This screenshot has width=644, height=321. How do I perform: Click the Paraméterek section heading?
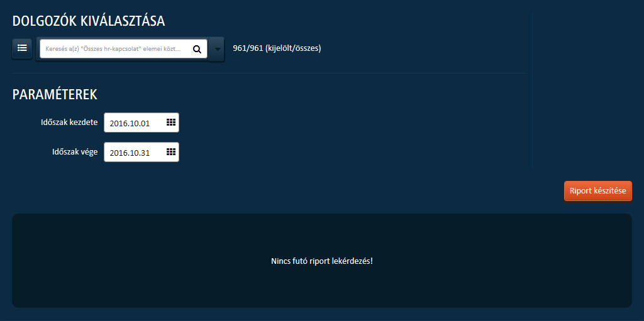click(55, 95)
